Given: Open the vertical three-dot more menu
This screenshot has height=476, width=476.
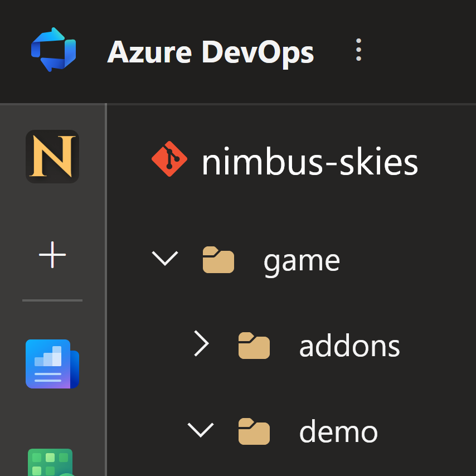Looking at the screenshot, I should click(x=358, y=50).
